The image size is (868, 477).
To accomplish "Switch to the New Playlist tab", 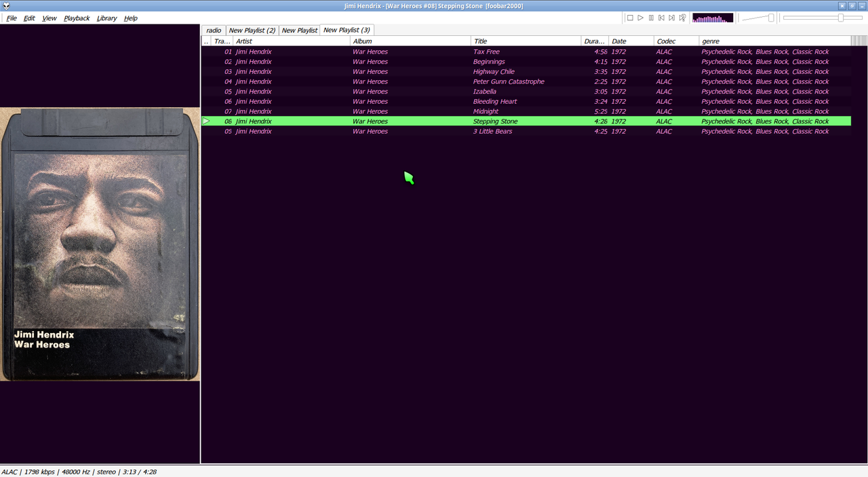I will (300, 31).
